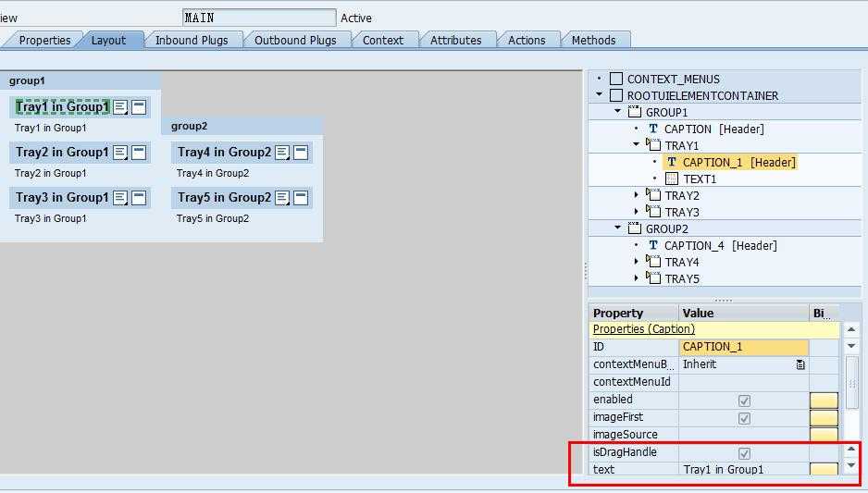Toggle the imageFirst checkbox
Screen dimensions: 868x493
click(x=744, y=418)
